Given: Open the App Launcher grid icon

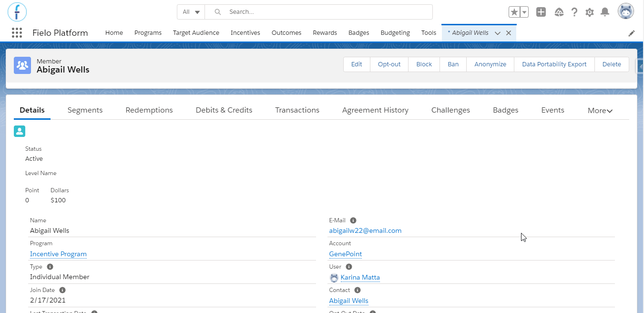Looking at the screenshot, I should point(17,33).
